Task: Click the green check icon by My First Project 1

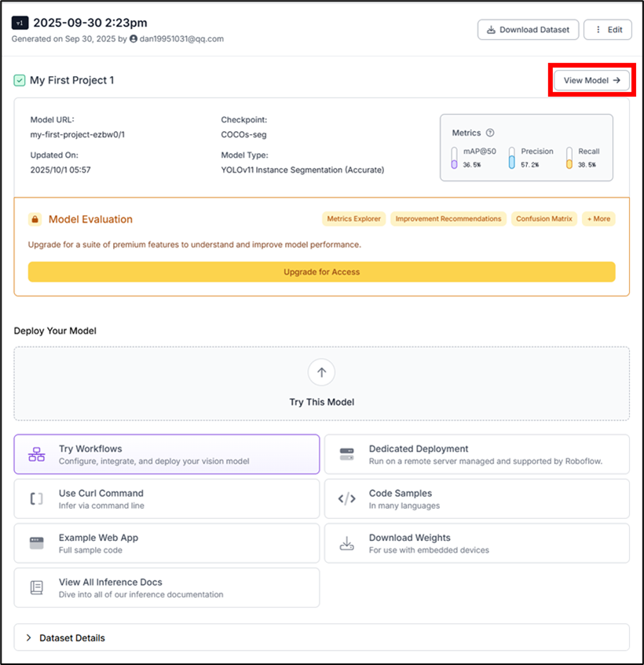Action: tap(20, 80)
